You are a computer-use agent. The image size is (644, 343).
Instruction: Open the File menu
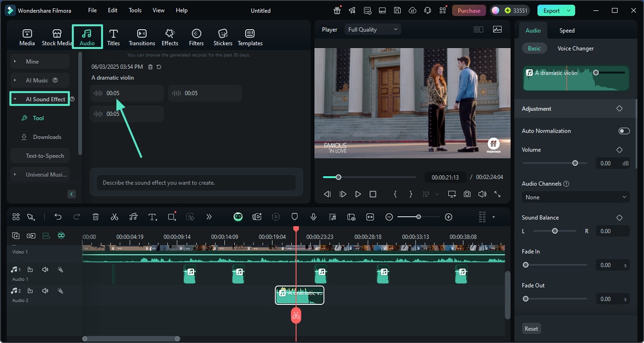[93, 10]
